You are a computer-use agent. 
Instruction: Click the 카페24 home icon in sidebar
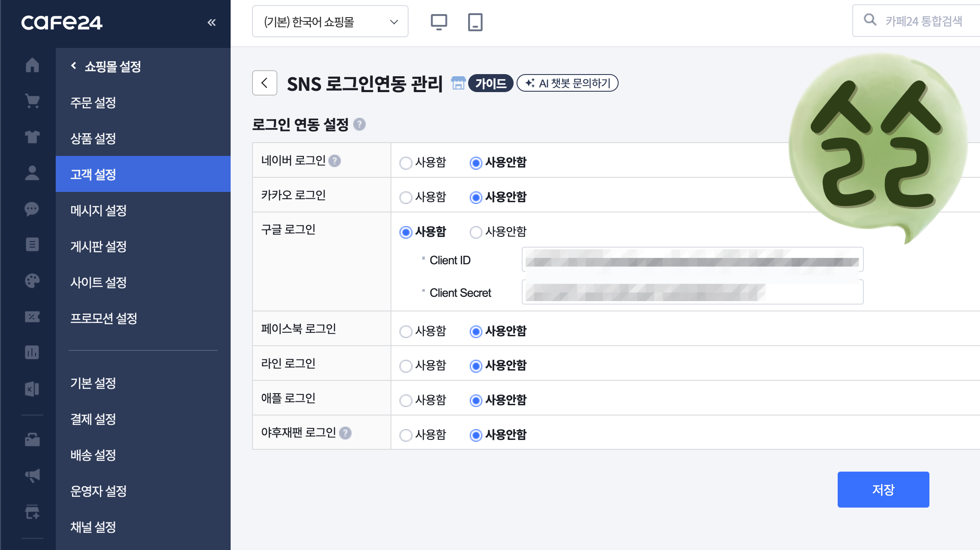[x=32, y=65]
